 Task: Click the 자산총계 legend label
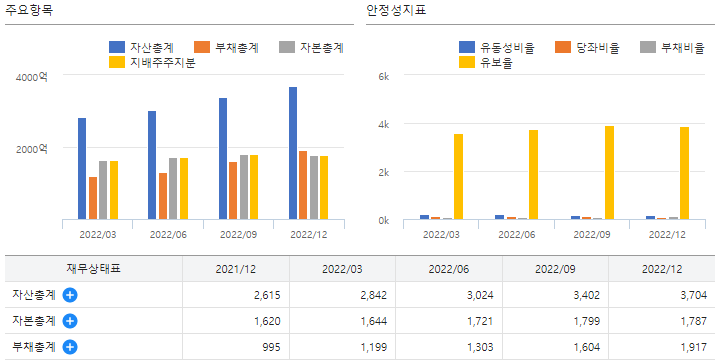click(152, 47)
